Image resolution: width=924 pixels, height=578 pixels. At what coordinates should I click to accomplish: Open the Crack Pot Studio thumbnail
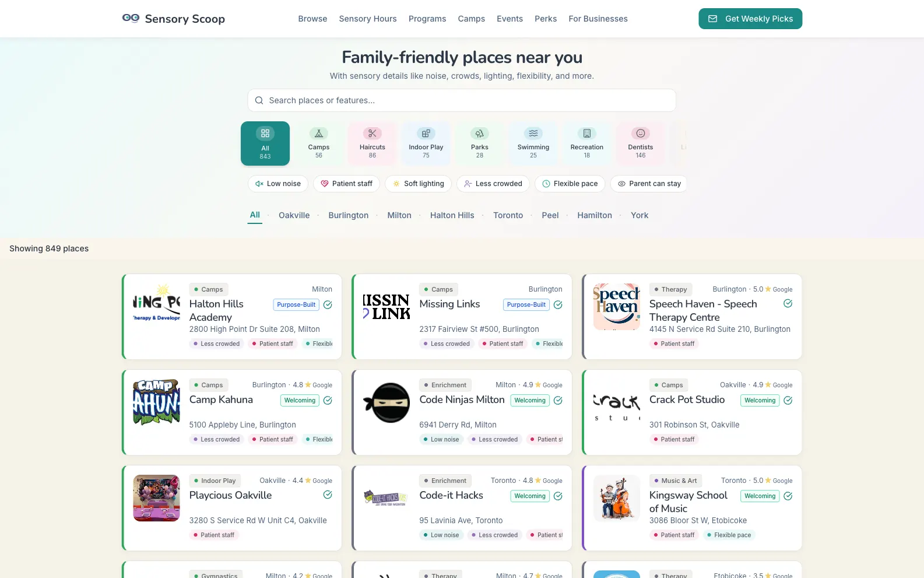[617, 402]
